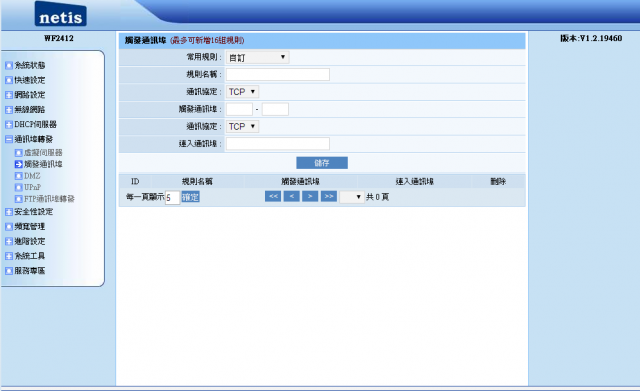Expand the 安全性設定 menu with plus icon
This screenshot has height=391, width=640.
tap(9, 212)
